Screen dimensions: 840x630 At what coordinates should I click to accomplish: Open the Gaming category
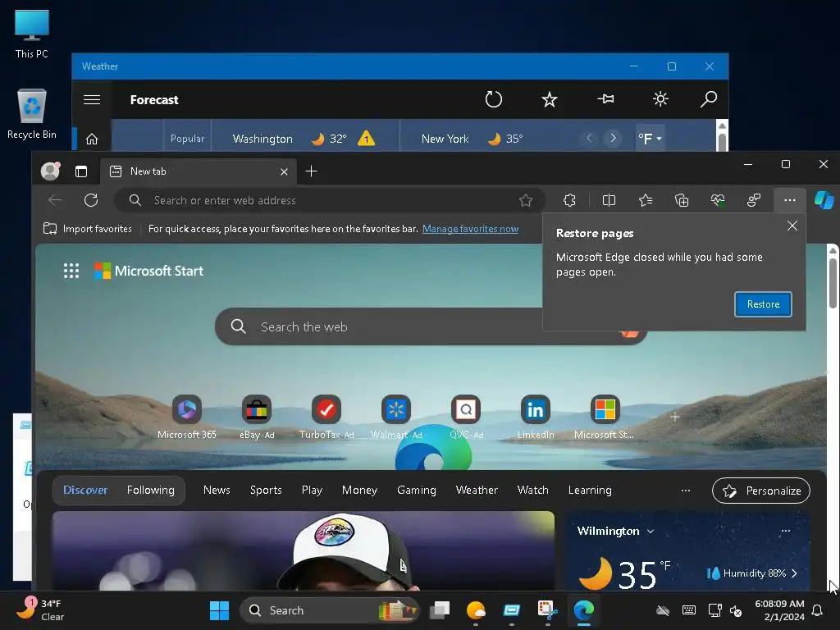tap(416, 491)
